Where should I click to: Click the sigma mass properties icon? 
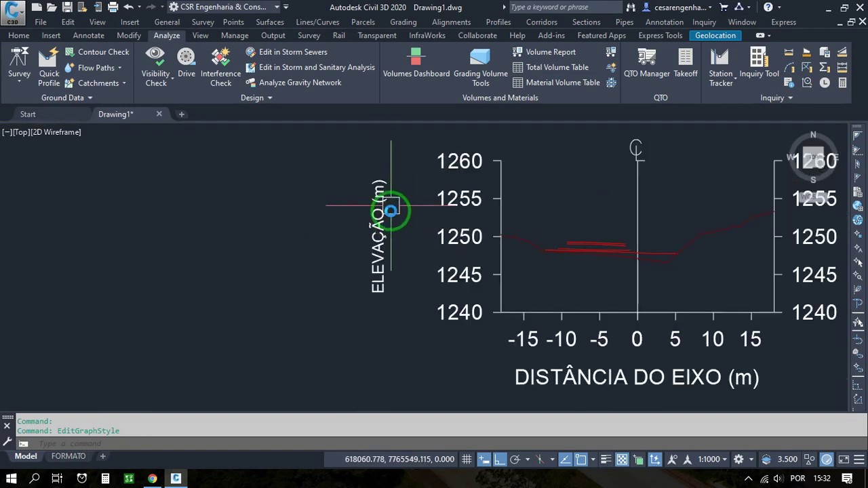825,67
